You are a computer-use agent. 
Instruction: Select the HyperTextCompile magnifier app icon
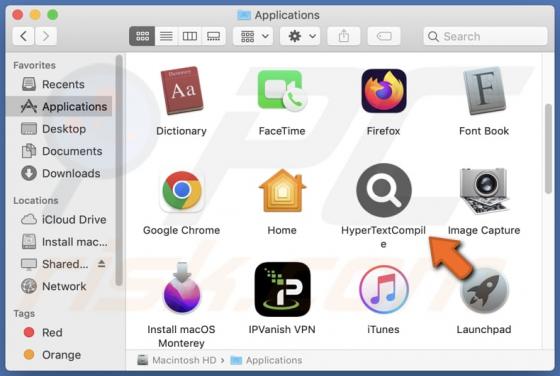click(x=384, y=190)
